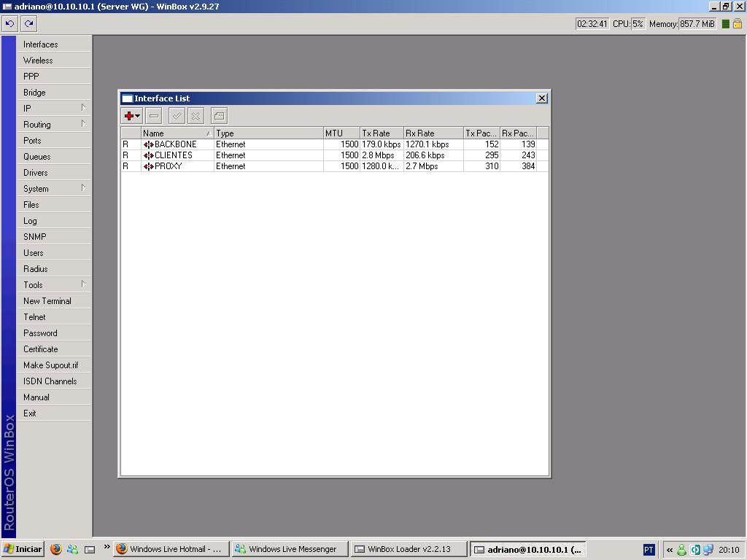
Task: Click the 2.8 Mbps Tx Rate cell
Action: coord(382,155)
